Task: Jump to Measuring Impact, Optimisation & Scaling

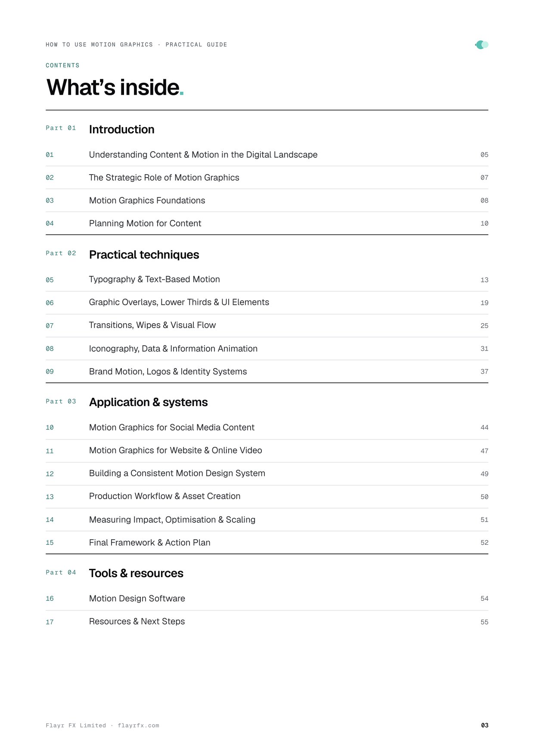Action: [x=267, y=520]
